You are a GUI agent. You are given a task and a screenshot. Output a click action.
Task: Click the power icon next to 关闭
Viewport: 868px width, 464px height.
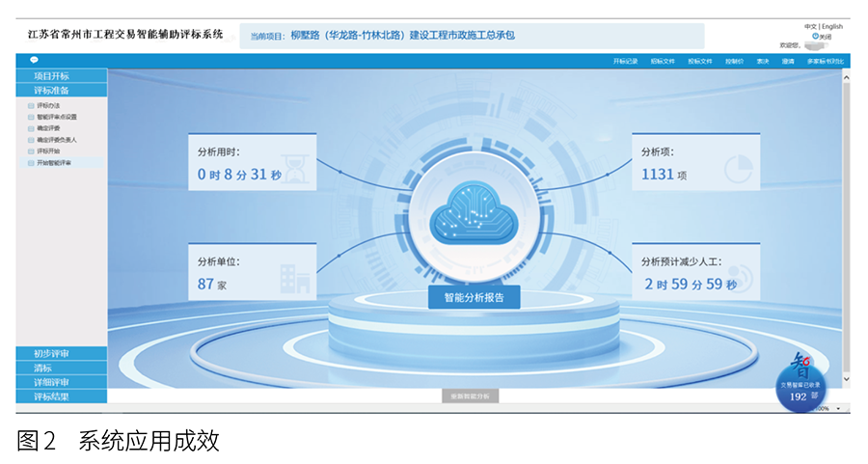coord(816,36)
